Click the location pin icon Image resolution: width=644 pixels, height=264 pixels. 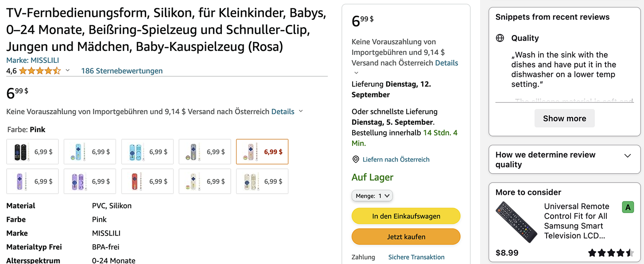click(356, 159)
